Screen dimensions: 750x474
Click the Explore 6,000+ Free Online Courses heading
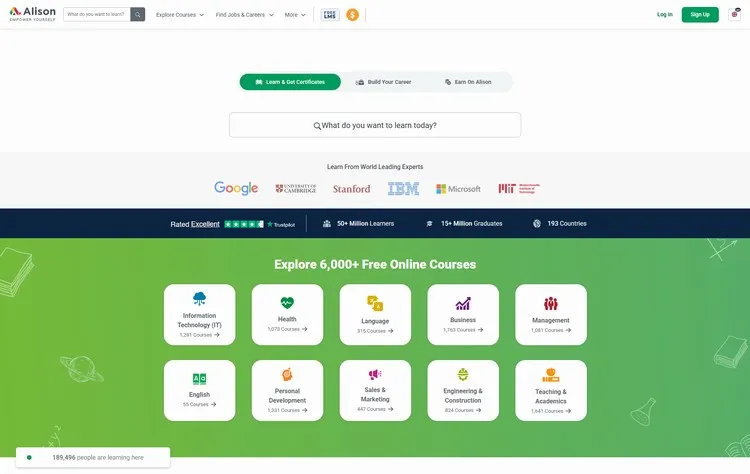click(x=375, y=265)
